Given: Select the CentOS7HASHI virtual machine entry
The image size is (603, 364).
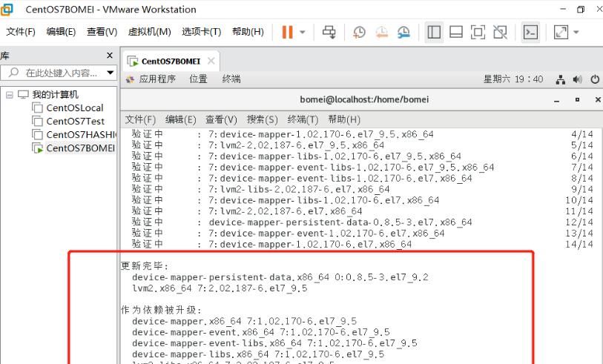Looking at the screenshot, I should point(81,135).
